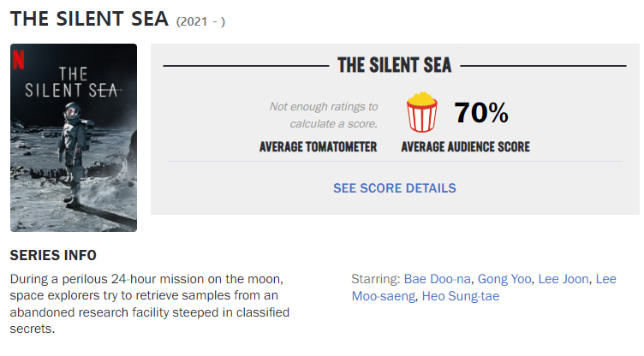Click the Netflix N logo on poster
The width and height of the screenshot is (644, 356).
pyautogui.click(x=19, y=60)
